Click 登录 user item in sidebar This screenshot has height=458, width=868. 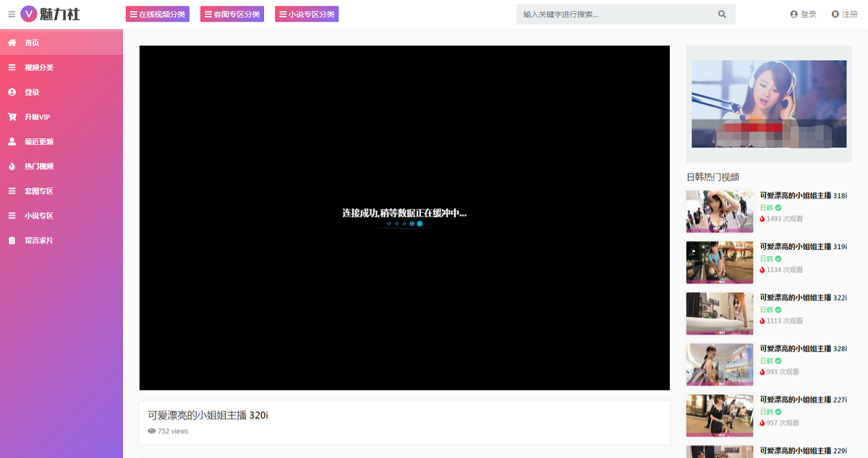32,93
